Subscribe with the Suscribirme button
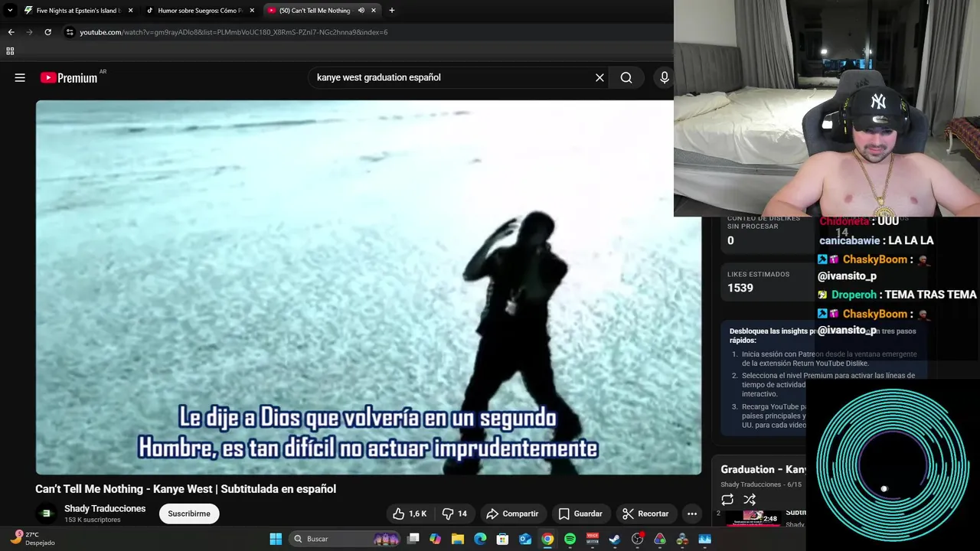This screenshot has height=551, width=980. (x=189, y=514)
